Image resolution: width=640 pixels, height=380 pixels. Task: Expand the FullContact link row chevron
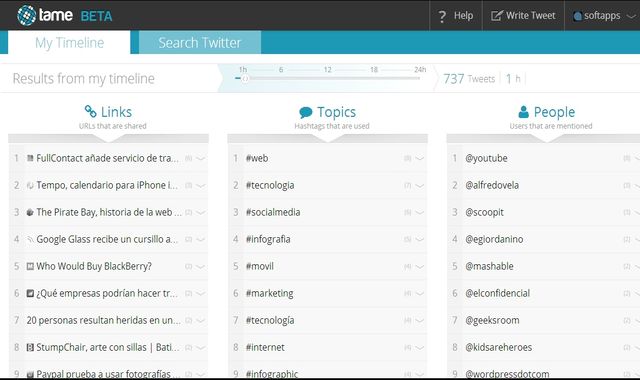click(x=200, y=158)
